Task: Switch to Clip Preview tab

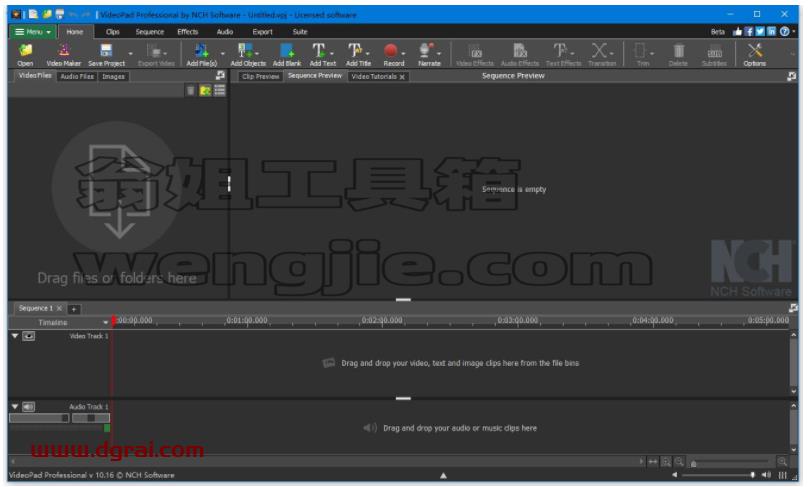Action: [x=261, y=76]
